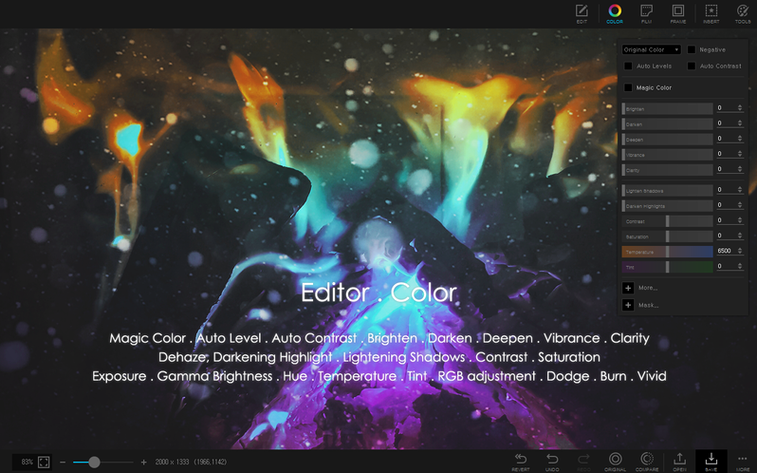Open the Original Color dropdown
Viewport: 757px width, 473px height.
pyautogui.click(x=651, y=50)
